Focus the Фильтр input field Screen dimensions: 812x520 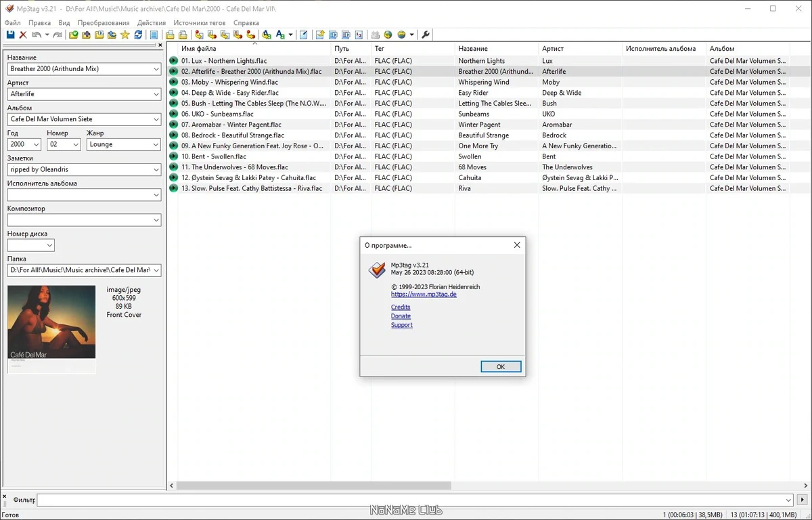point(410,500)
